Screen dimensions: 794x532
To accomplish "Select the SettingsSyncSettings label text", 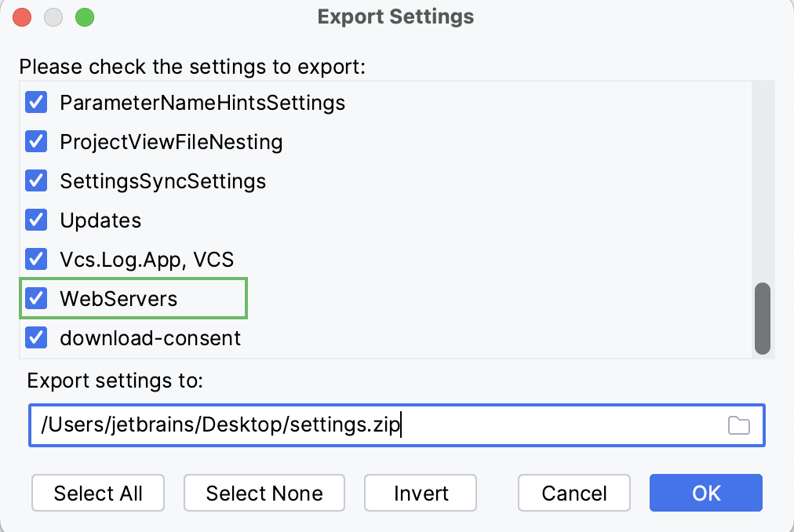I will (162, 181).
